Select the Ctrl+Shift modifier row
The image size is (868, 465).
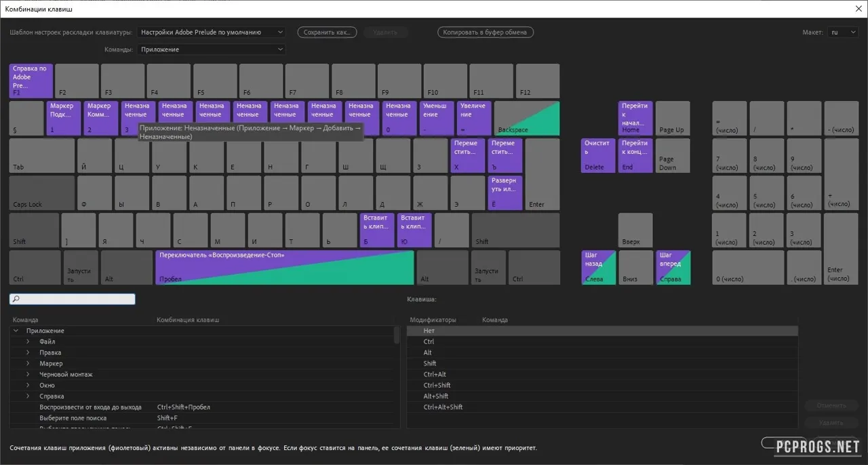click(x=602, y=385)
